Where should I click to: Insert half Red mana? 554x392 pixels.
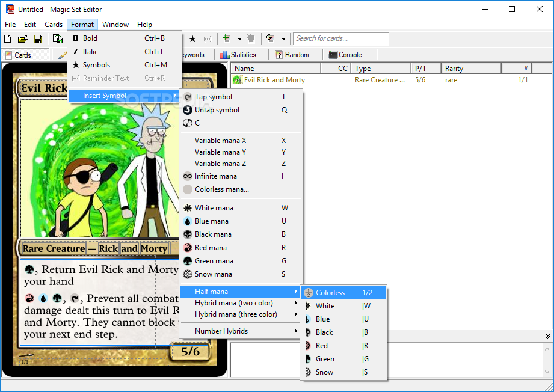click(343, 346)
